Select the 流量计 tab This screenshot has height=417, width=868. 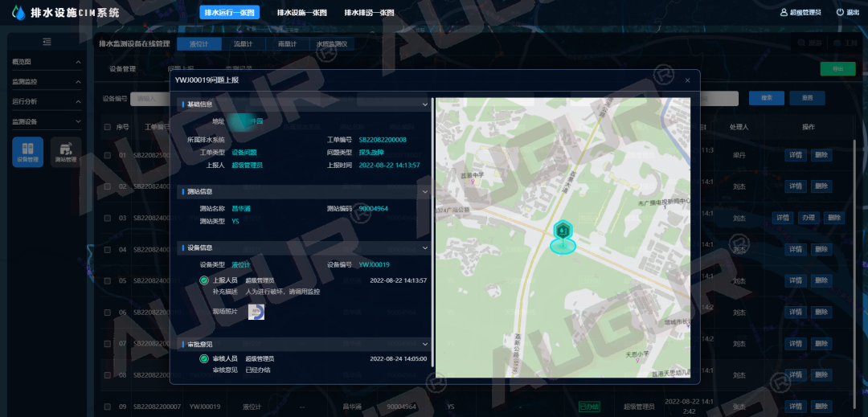pos(243,44)
